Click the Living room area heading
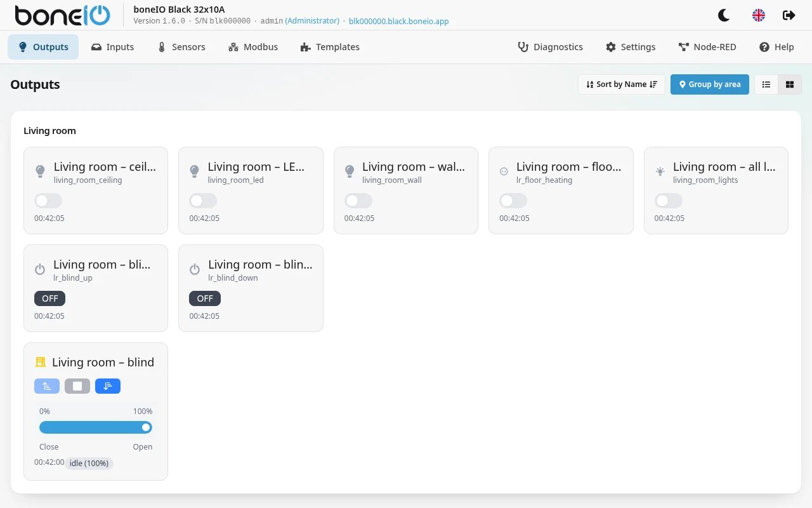Viewport: 812px width, 508px height. click(x=49, y=131)
